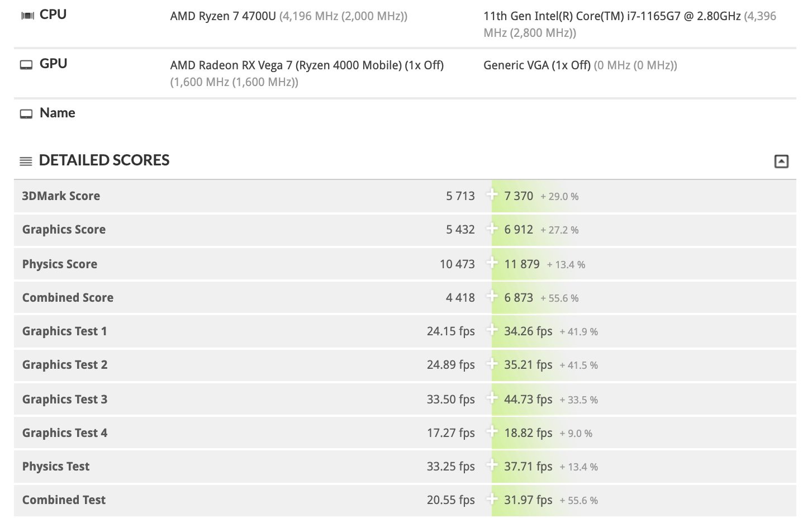Click plus icon beside 44.73 fps
Screen dimensions: 812x518
tap(492, 398)
